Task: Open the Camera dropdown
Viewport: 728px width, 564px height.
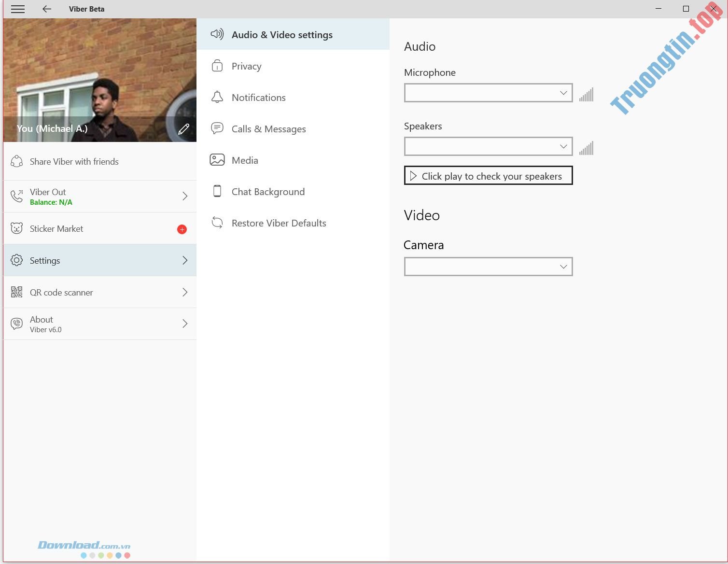Action: click(489, 267)
